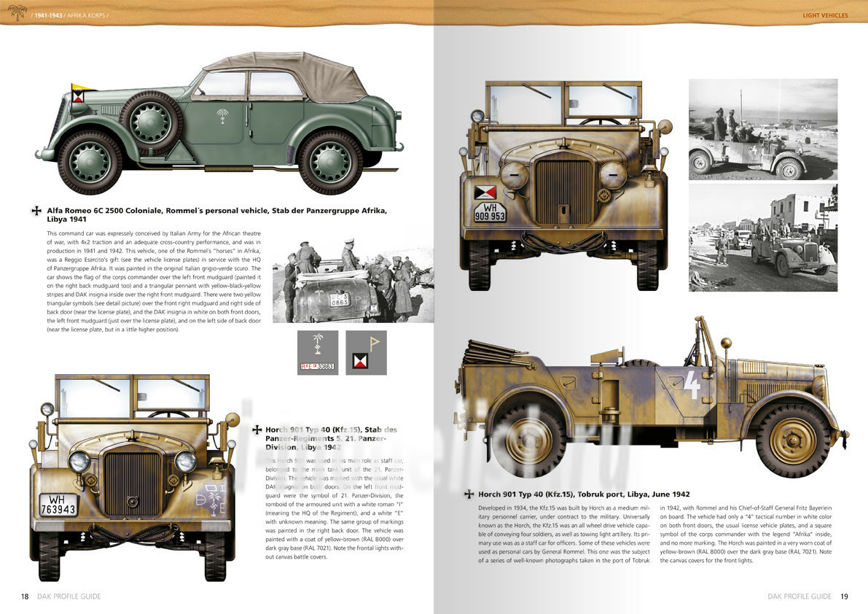Select the pennant and flag detail picture
This screenshot has height=614, width=868.
[x=366, y=352]
